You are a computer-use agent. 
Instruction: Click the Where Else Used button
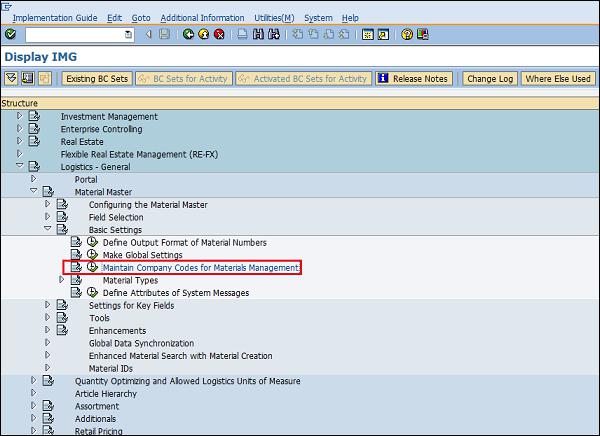(x=558, y=79)
